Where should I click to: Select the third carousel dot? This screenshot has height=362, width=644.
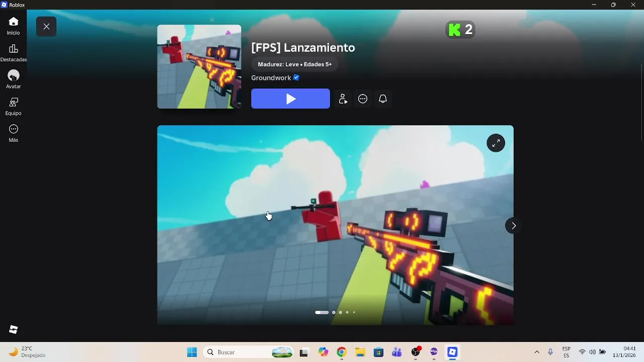341,312
